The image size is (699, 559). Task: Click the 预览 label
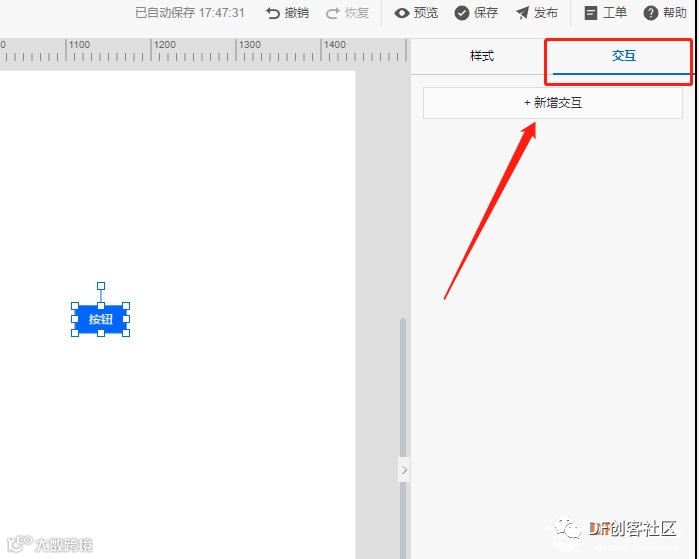pyautogui.click(x=426, y=13)
